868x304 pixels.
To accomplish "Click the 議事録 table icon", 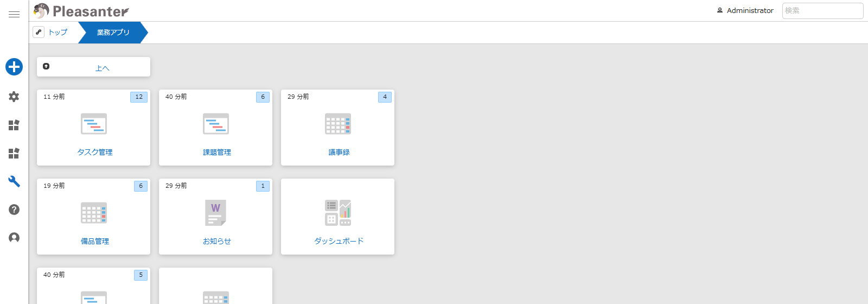I will pyautogui.click(x=338, y=124).
